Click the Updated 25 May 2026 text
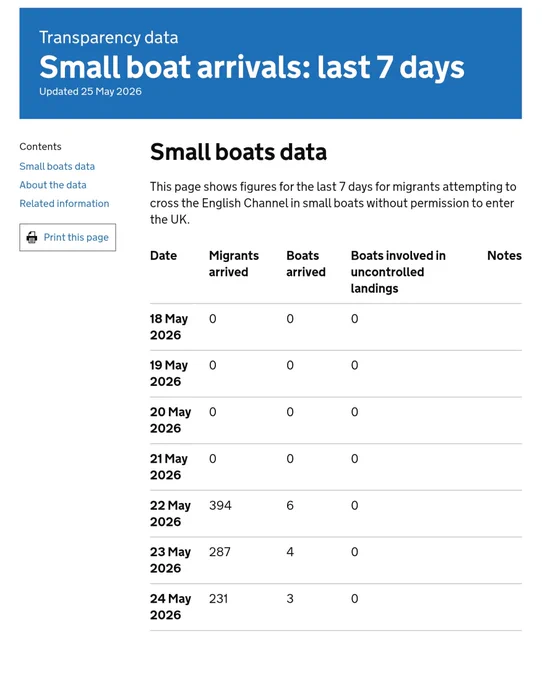 coord(90,92)
